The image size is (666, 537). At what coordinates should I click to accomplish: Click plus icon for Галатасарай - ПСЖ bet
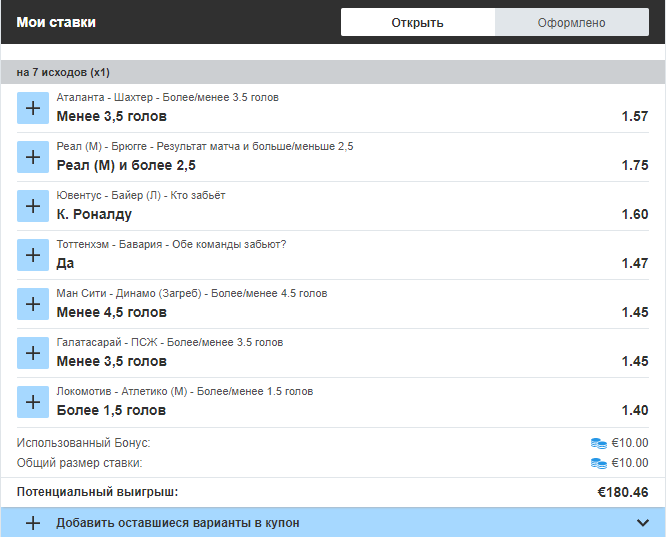[33, 353]
